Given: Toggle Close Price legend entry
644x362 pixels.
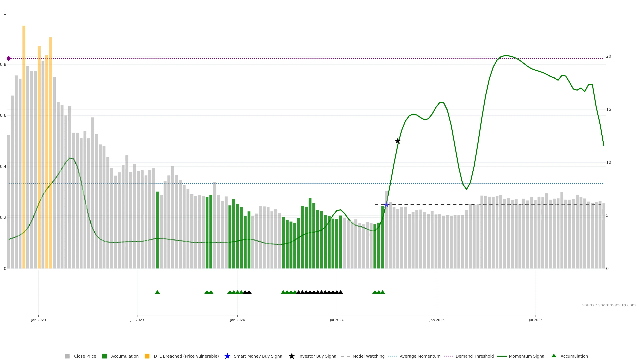Looking at the screenshot, I should pos(85,356).
